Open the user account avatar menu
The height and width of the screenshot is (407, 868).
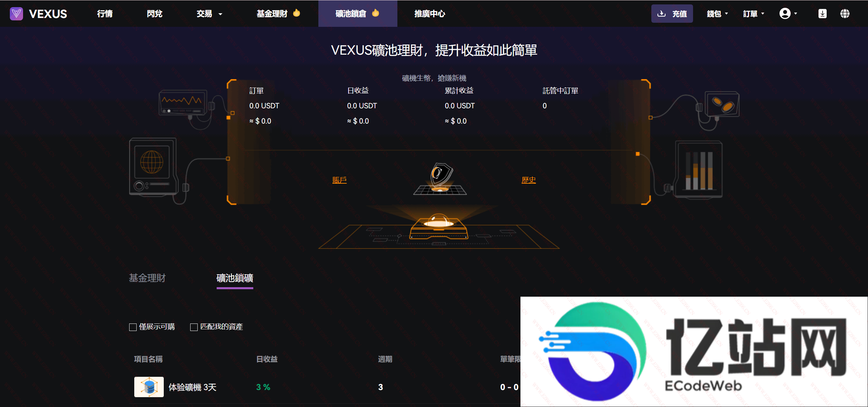pos(788,14)
